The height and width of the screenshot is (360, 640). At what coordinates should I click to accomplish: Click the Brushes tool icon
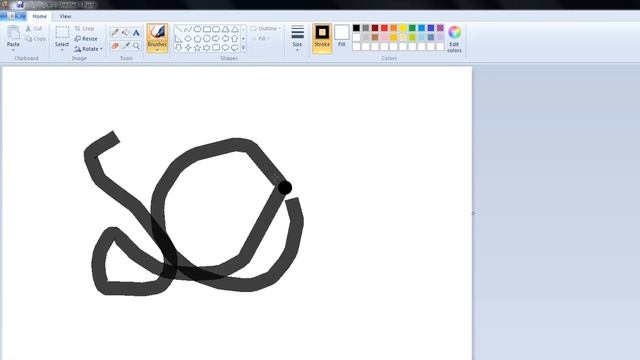(157, 32)
